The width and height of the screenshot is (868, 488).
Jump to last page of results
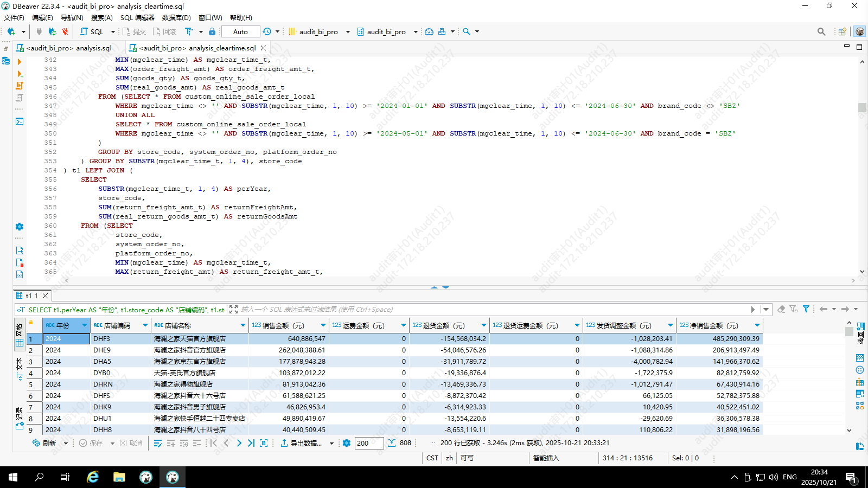click(x=251, y=443)
